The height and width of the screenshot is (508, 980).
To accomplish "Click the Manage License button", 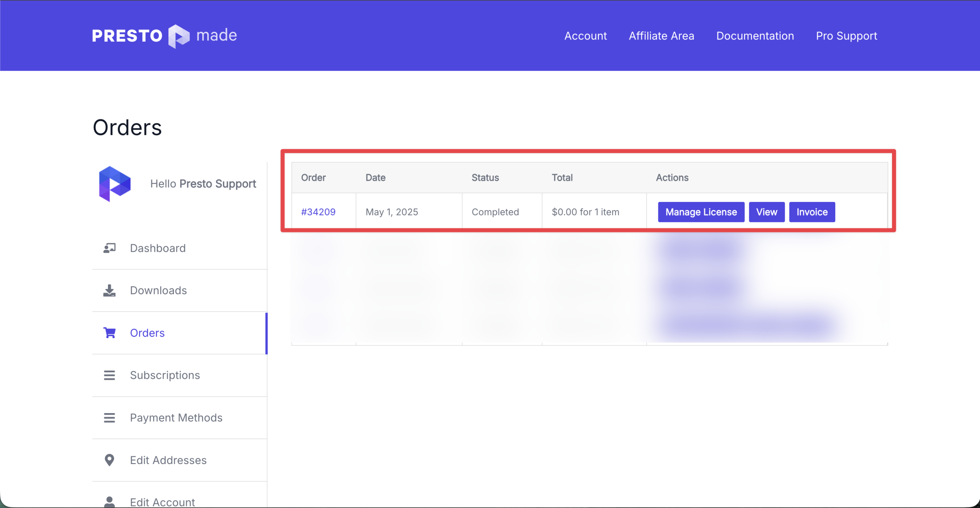I will point(701,212).
